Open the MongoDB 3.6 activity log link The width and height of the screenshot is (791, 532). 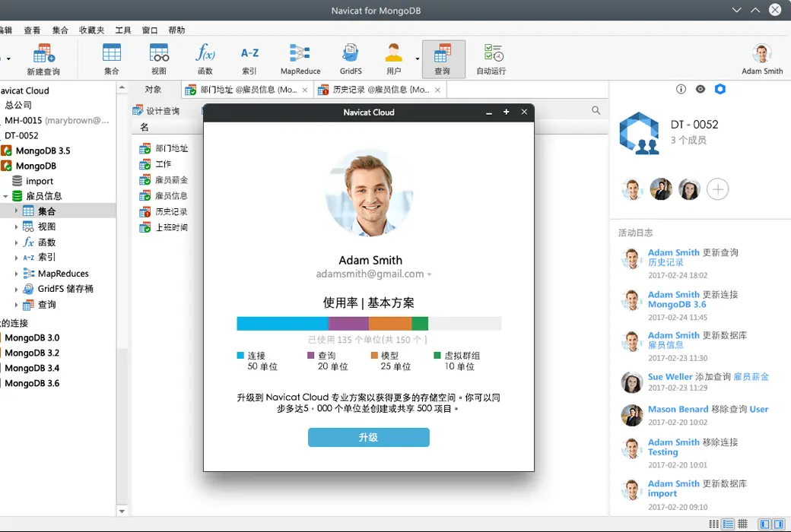tap(677, 304)
